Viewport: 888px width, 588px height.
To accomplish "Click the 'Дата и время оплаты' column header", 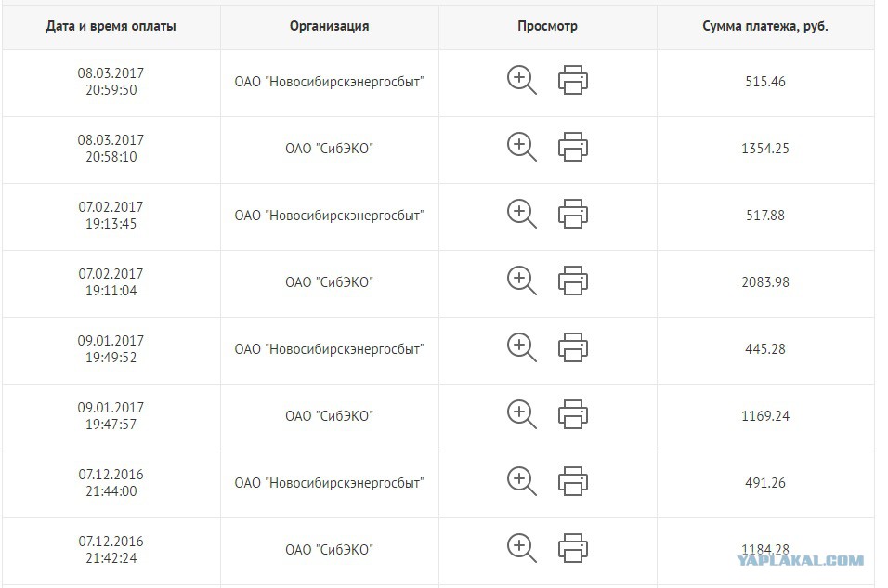I will pos(111,26).
